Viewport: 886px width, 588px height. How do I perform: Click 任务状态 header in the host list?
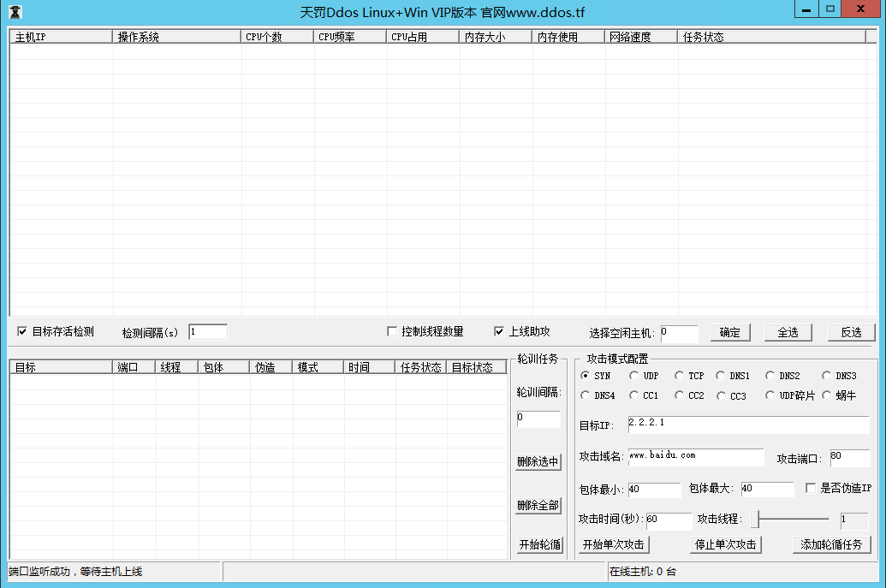point(772,37)
